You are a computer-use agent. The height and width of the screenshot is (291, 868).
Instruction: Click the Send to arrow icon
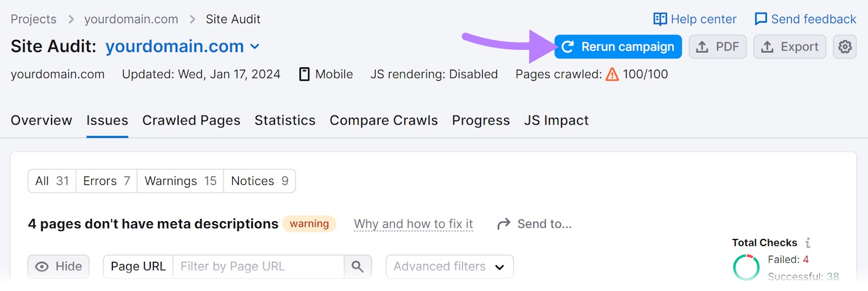(504, 224)
